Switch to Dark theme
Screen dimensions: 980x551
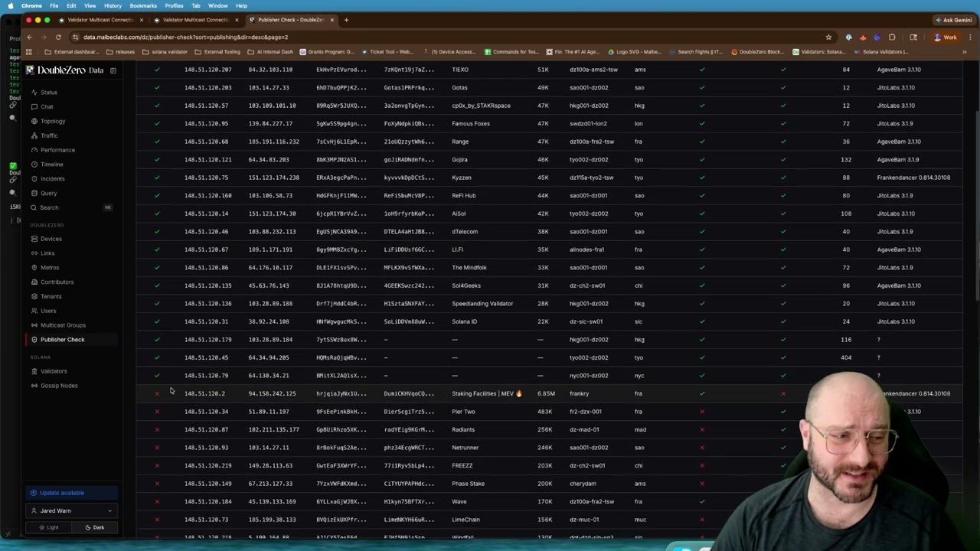coord(95,527)
